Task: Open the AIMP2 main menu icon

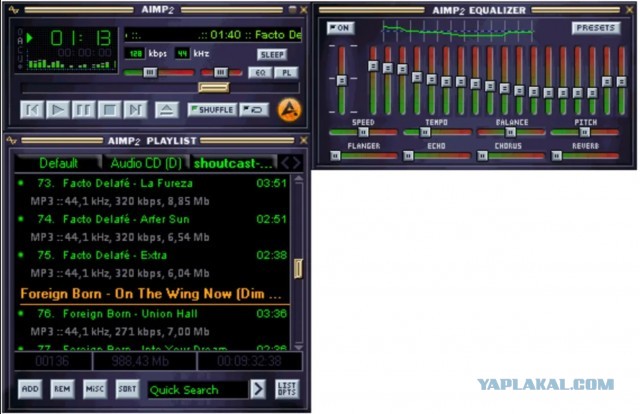Action: coord(13,10)
